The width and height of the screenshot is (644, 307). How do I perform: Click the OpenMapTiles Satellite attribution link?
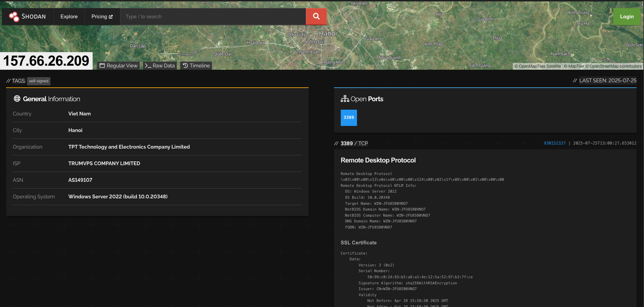(538, 66)
